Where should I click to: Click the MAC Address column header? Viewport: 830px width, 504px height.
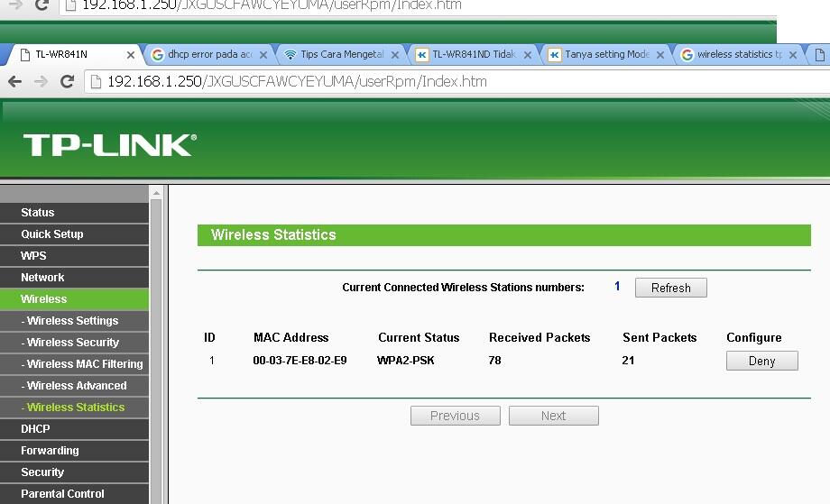pos(290,337)
